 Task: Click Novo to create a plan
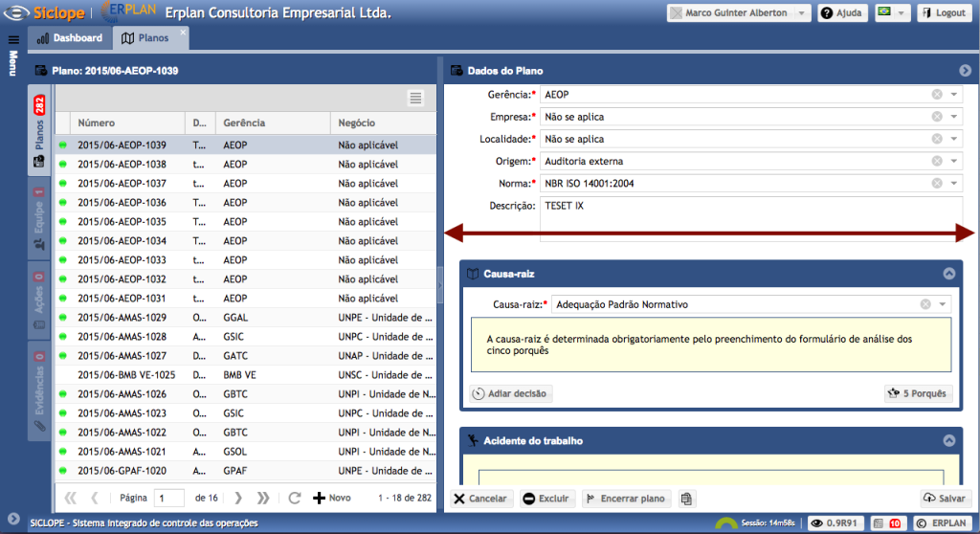(x=332, y=498)
